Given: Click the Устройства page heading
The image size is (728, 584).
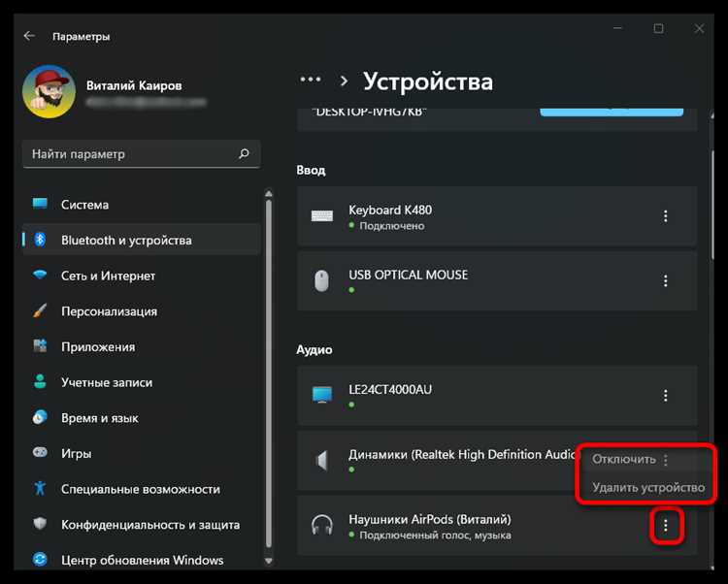Looking at the screenshot, I should (x=428, y=81).
